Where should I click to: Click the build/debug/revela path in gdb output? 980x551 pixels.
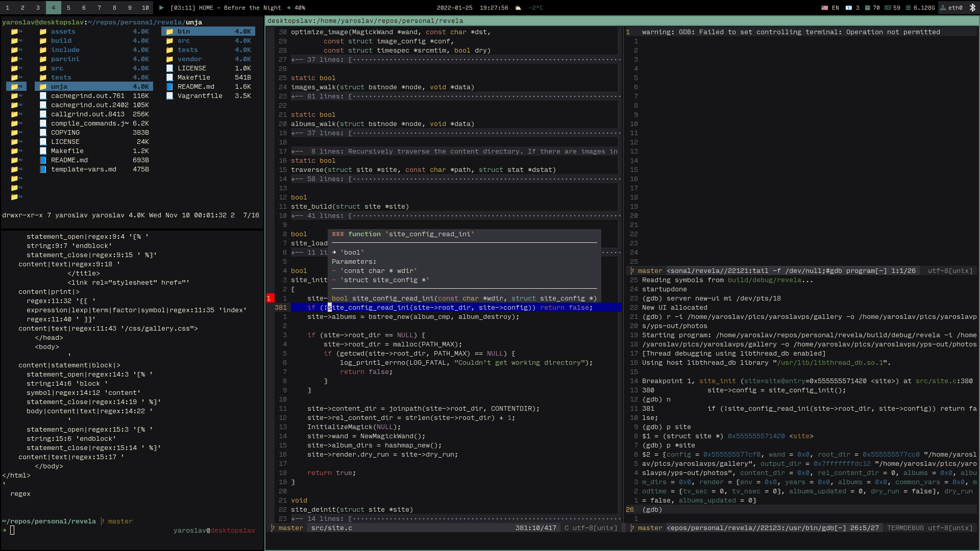point(764,280)
